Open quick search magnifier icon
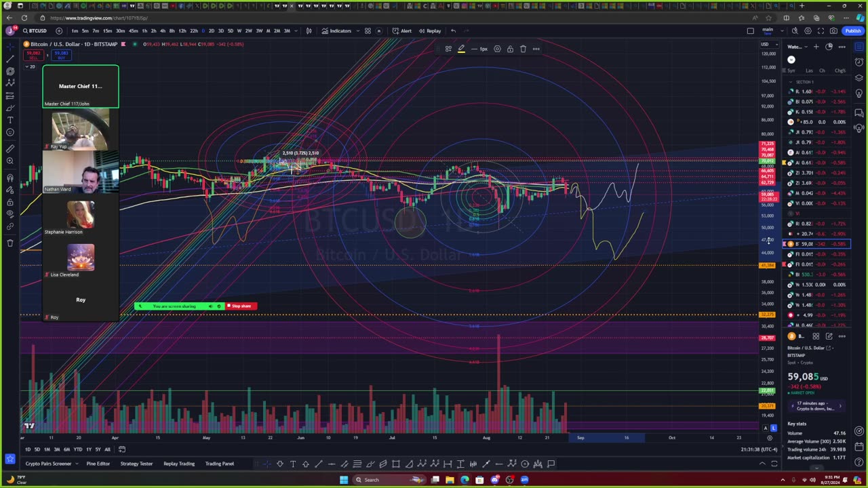868x488 pixels. [x=795, y=30]
